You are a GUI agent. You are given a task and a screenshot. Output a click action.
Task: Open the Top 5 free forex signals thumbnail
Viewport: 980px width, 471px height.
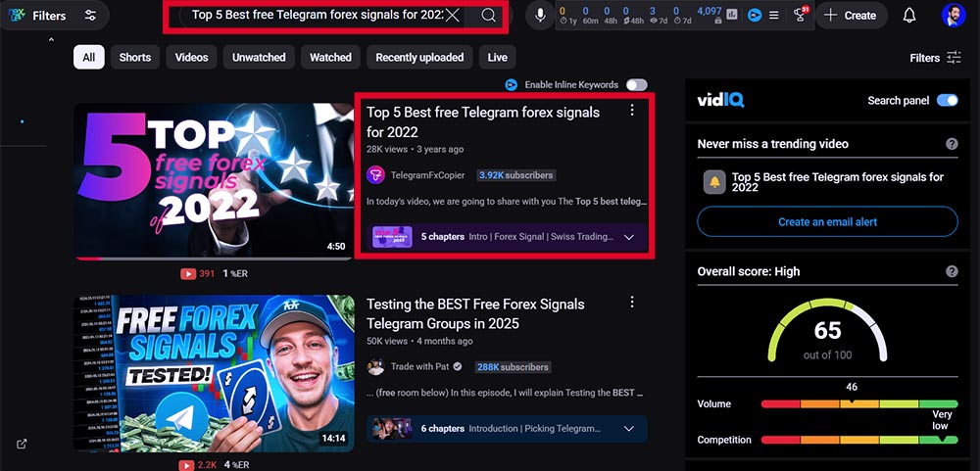coord(214,180)
